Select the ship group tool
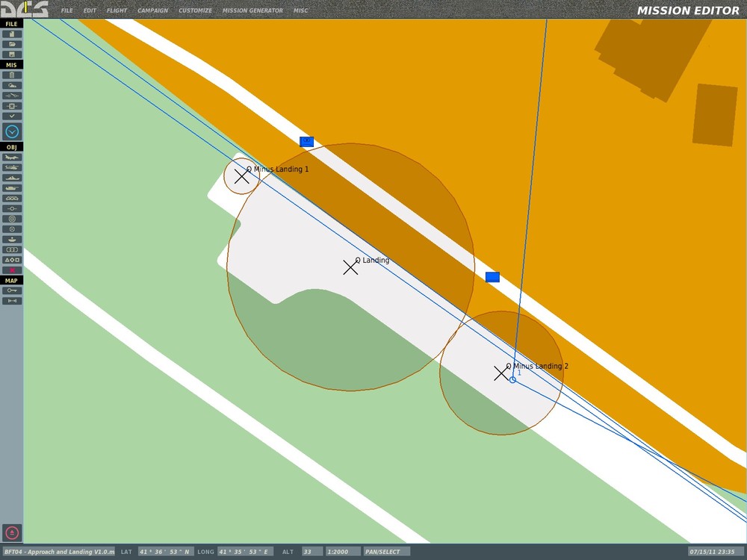The image size is (747, 560). coord(12,178)
